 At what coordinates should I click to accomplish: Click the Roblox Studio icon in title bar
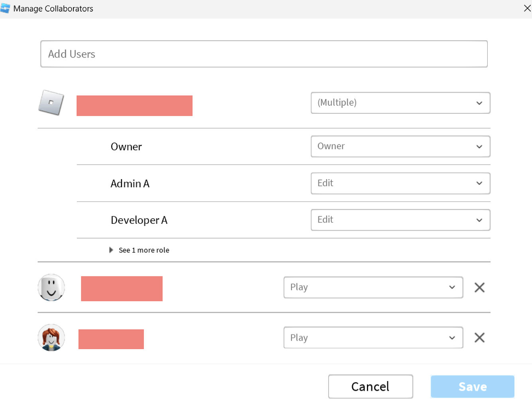[5, 8]
